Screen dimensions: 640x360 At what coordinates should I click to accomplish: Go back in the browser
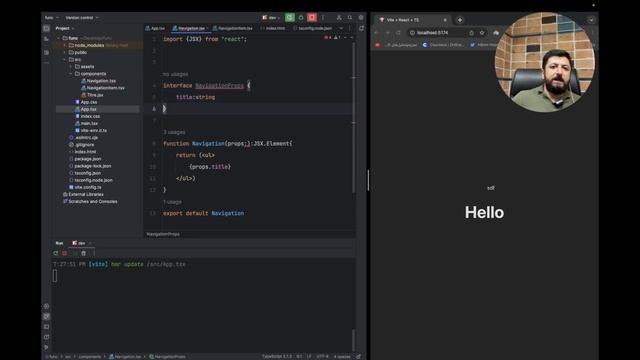click(x=376, y=33)
